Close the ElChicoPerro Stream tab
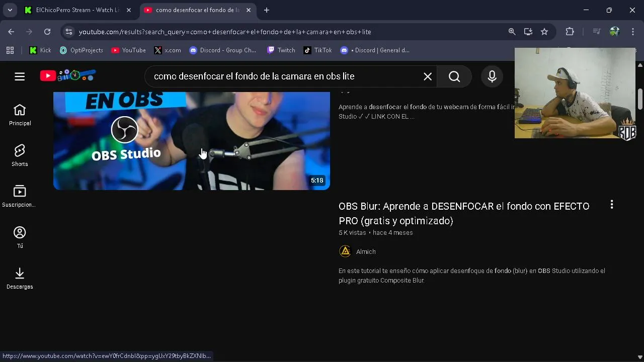Viewport: 644px width, 362px height. pyautogui.click(x=129, y=10)
